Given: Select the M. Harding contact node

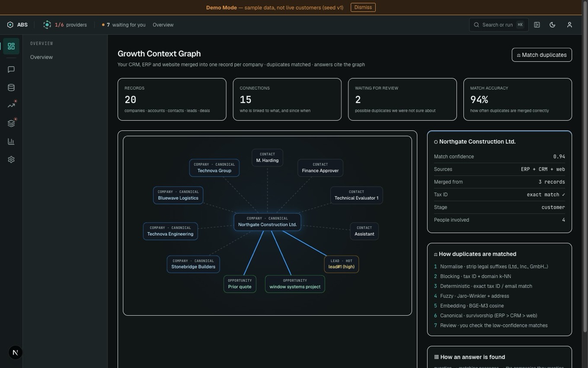Looking at the screenshot, I should (x=267, y=157).
